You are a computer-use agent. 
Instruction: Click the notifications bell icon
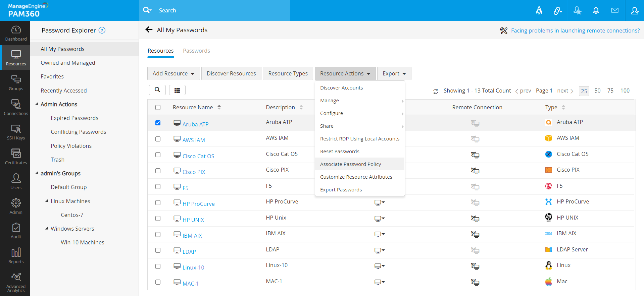[596, 10]
